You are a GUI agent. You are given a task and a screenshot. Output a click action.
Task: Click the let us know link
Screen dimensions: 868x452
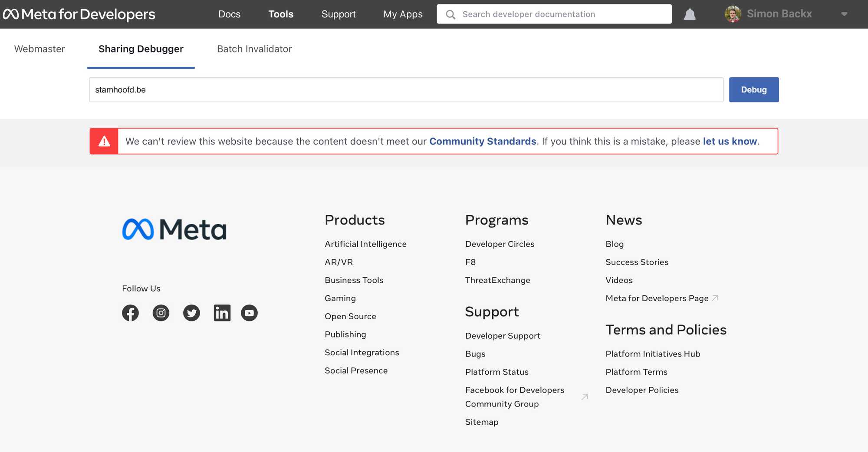[730, 141]
